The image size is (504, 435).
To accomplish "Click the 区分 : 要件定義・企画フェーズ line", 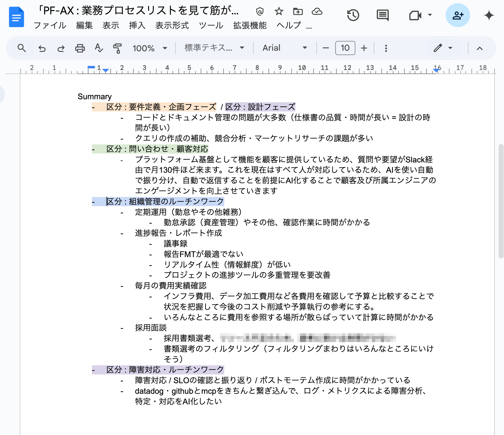I will pos(161,107).
